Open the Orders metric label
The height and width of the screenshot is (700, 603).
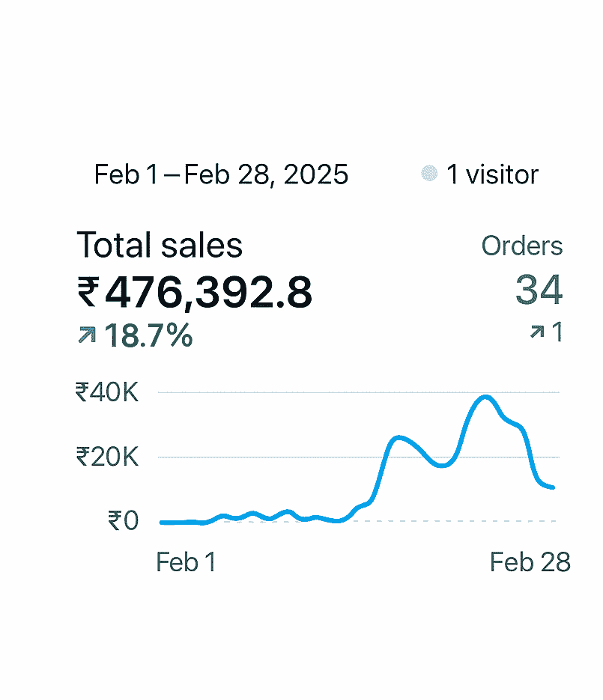click(521, 246)
